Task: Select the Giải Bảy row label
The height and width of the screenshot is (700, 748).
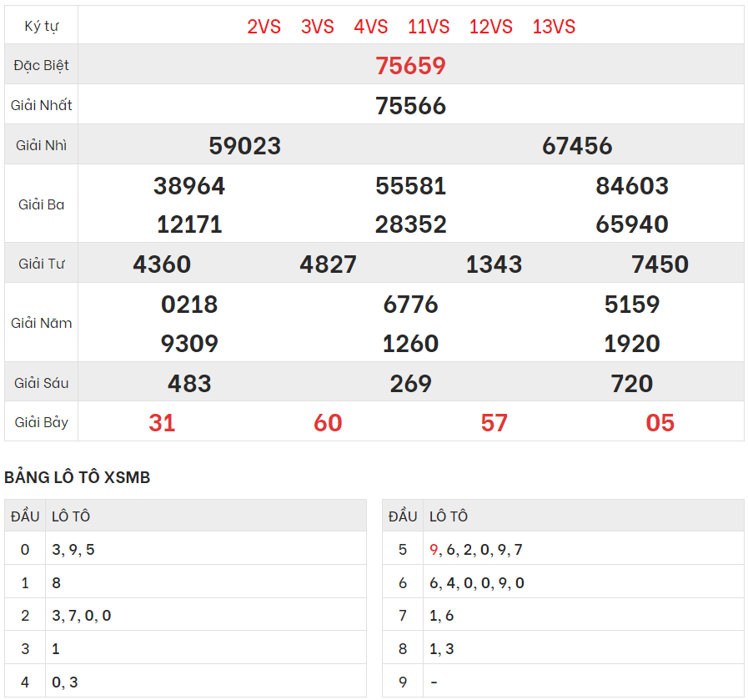Action: [x=41, y=422]
